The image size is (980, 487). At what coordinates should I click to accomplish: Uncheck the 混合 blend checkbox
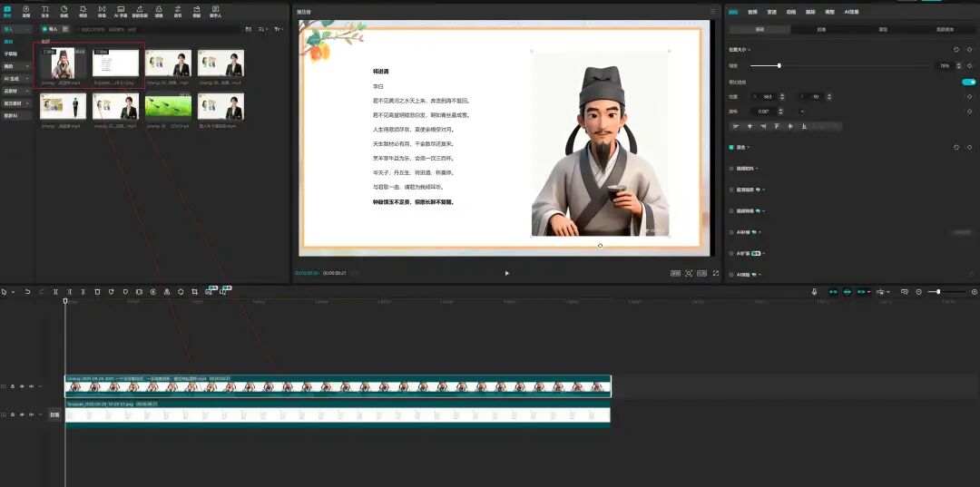pyautogui.click(x=732, y=147)
